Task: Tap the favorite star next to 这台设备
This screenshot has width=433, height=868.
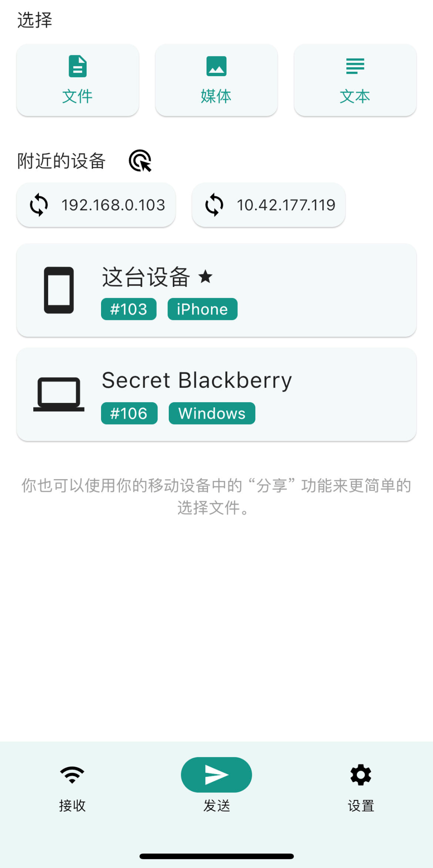Action: click(206, 276)
